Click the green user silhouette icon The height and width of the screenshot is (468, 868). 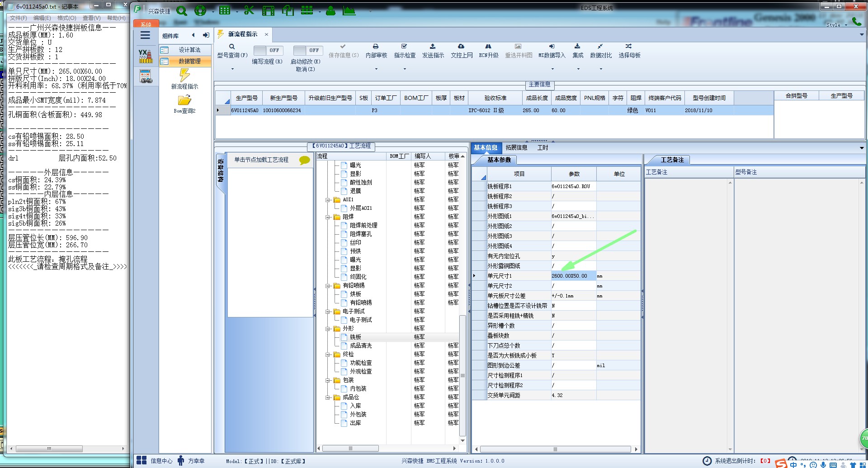330,10
